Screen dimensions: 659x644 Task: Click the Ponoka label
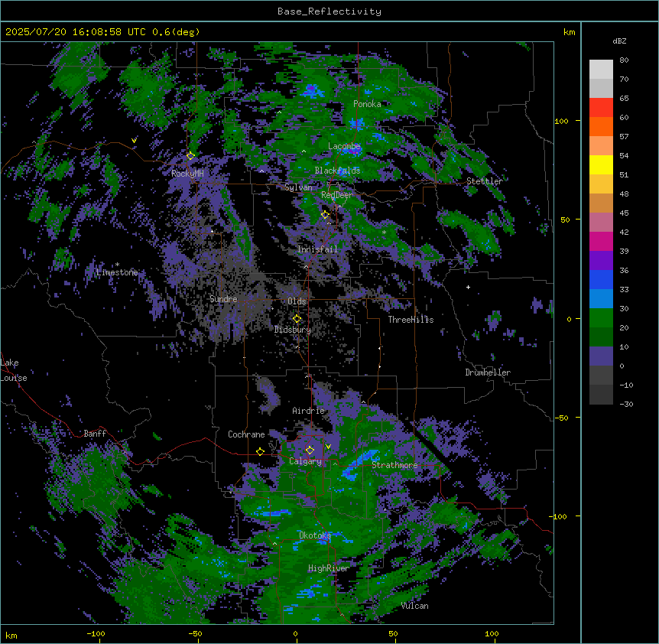tap(367, 104)
